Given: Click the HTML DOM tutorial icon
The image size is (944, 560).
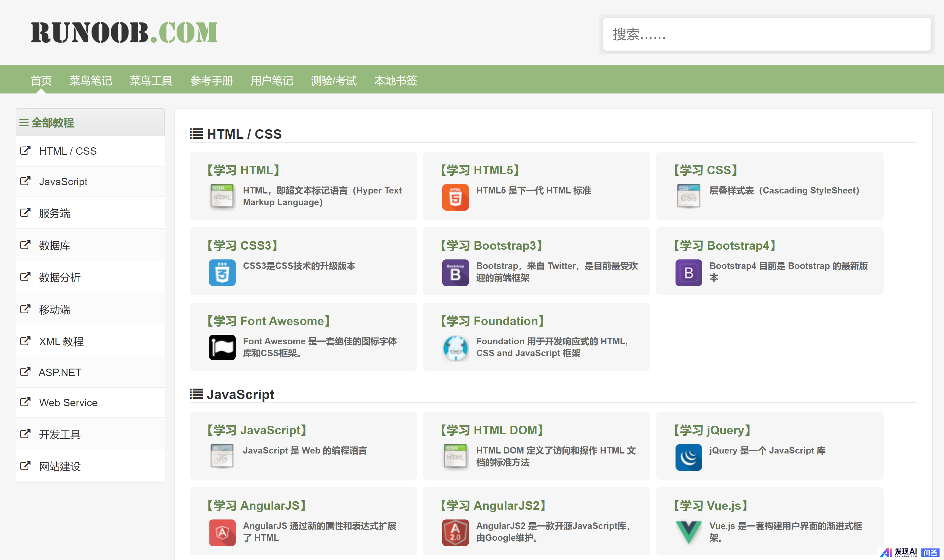Looking at the screenshot, I should tap(455, 457).
